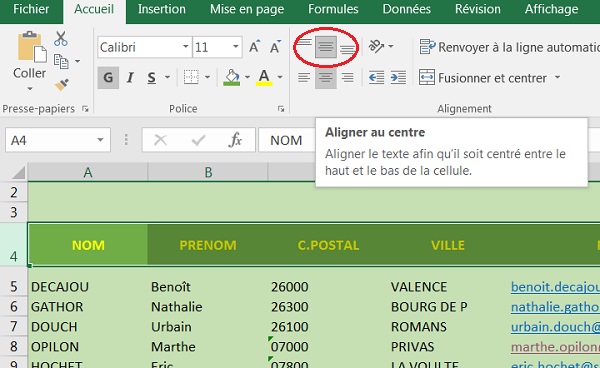Open the Formules tab
The width and height of the screenshot is (600, 368).
[333, 9]
